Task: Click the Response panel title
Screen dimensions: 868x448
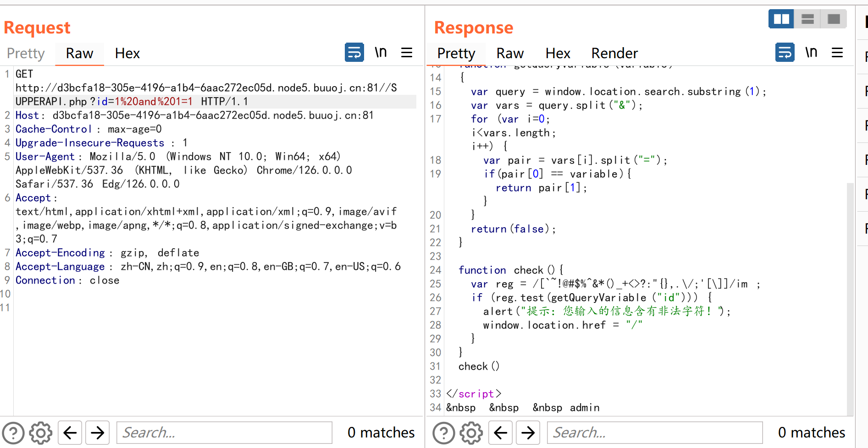Action: pyautogui.click(x=474, y=27)
